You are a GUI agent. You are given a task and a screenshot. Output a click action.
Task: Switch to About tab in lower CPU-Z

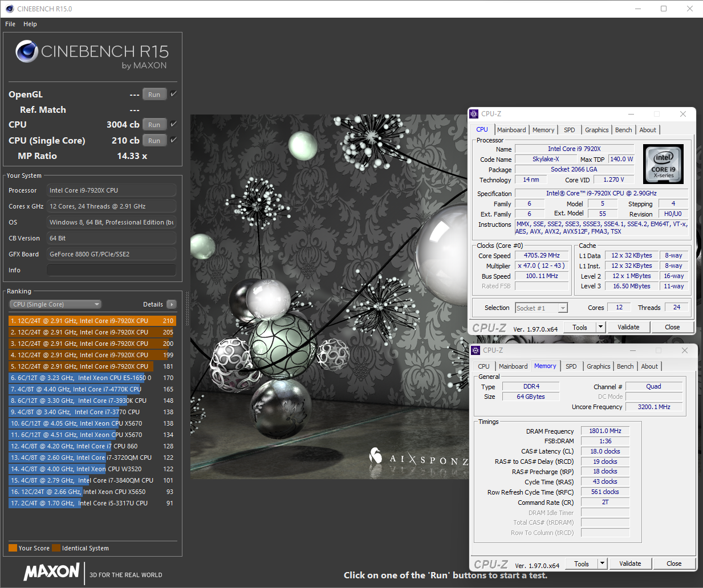649,366
